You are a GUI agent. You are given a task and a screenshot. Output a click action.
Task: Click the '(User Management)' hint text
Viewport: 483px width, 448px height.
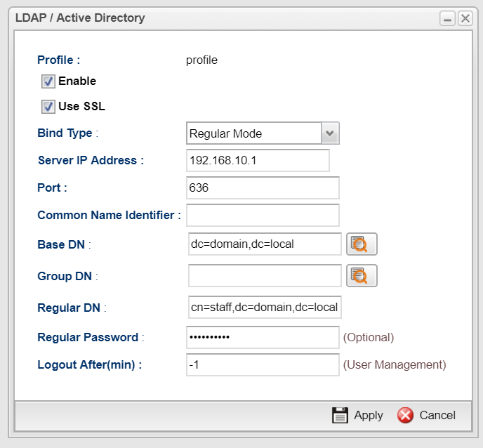pyautogui.click(x=395, y=365)
